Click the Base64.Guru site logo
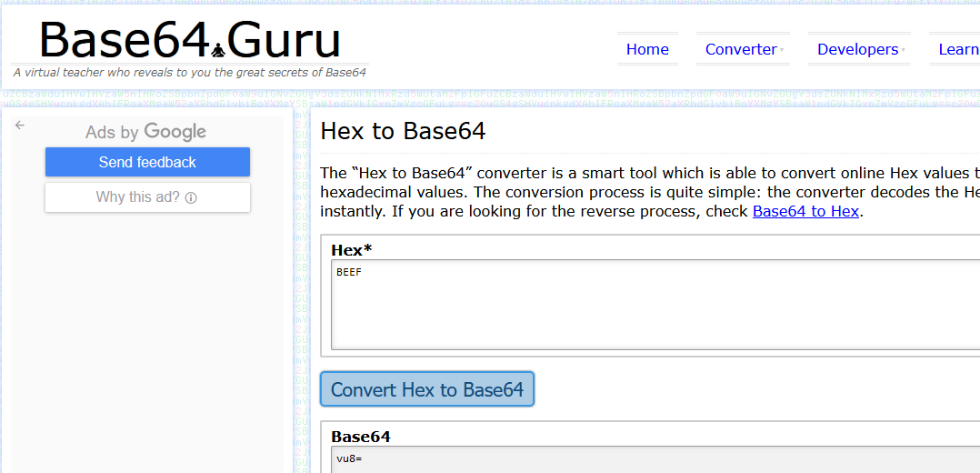The width and height of the screenshot is (980, 473). click(191, 40)
